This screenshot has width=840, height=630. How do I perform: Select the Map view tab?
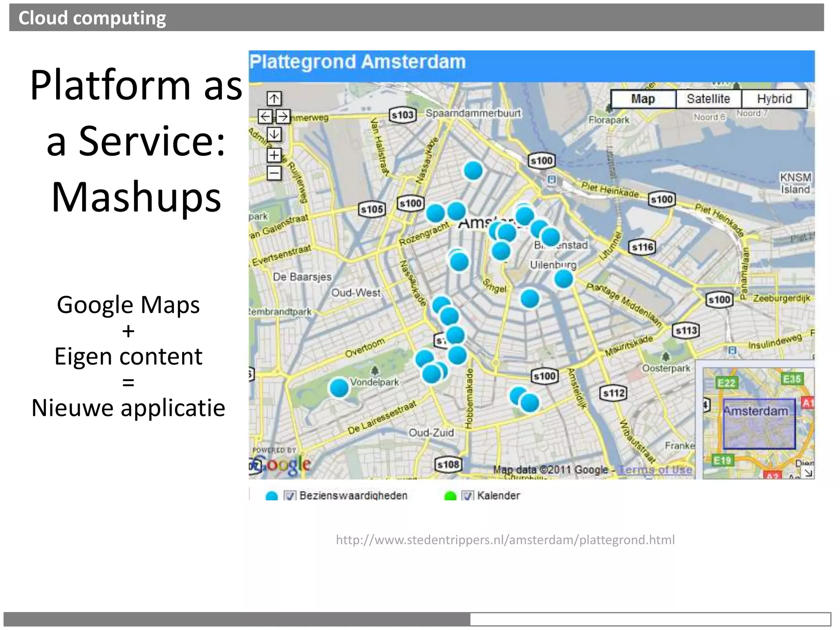point(643,99)
